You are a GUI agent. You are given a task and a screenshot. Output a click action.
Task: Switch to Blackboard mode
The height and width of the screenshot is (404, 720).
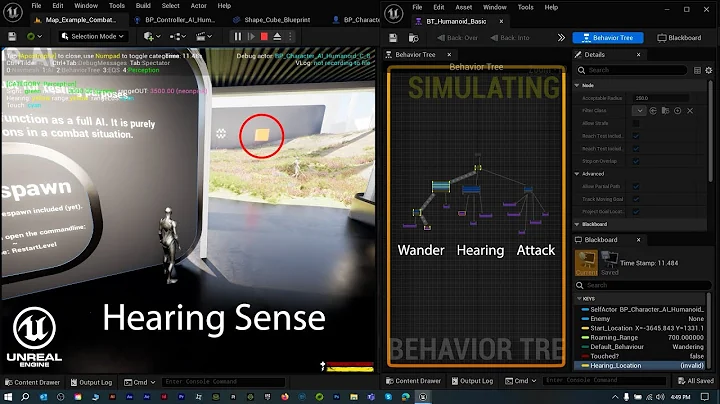(x=679, y=38)
